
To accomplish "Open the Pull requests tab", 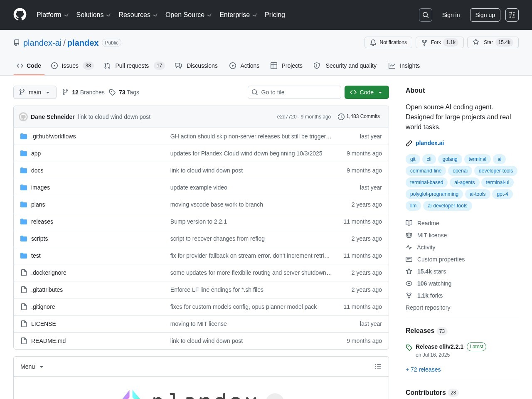I will tap(134, 66).
